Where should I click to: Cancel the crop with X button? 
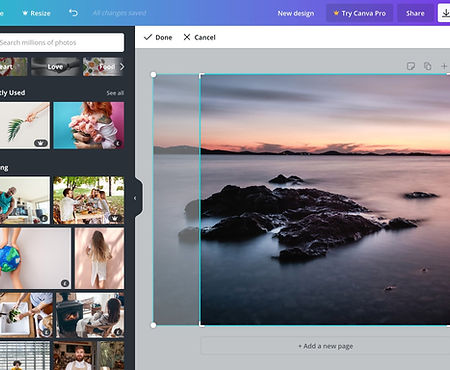(199, 37)
